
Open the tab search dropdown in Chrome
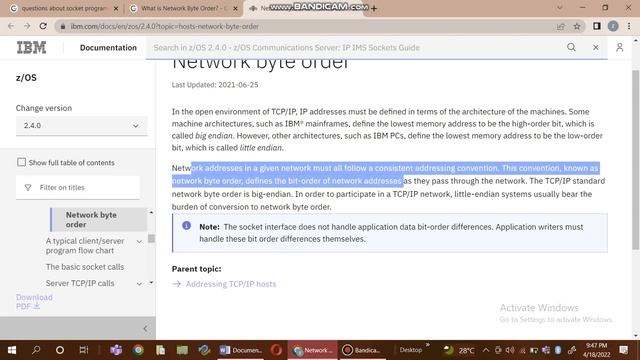click(x=560, y=8)
